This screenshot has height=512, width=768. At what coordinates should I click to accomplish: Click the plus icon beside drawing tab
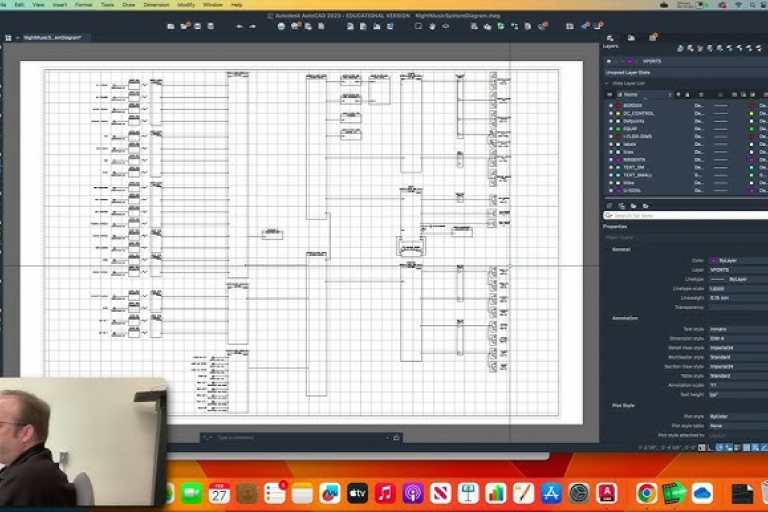(x=18, y=38)
